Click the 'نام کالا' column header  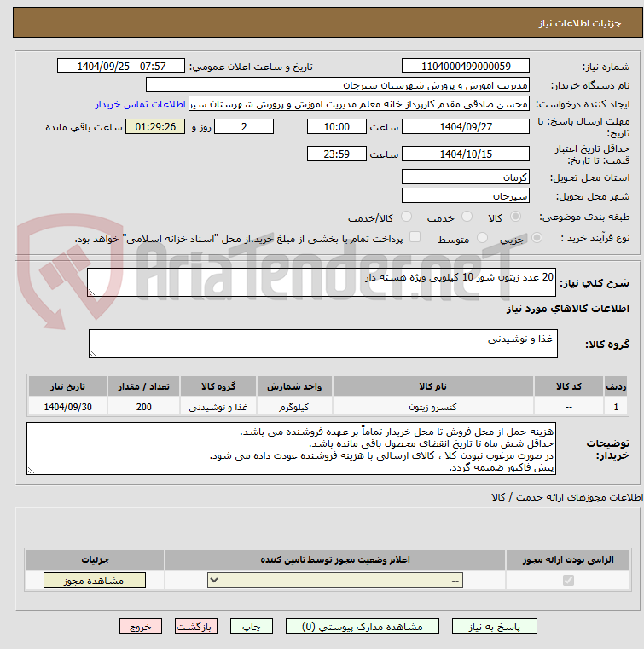click(x=433, y=386)
